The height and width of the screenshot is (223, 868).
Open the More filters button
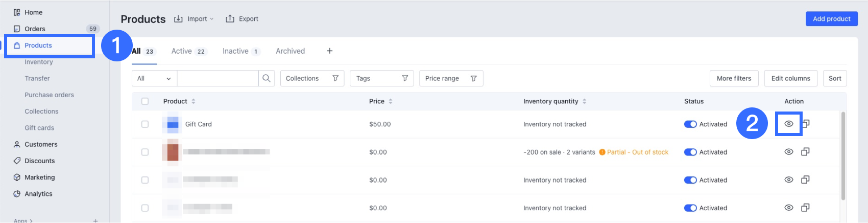(x=734, y=78)
